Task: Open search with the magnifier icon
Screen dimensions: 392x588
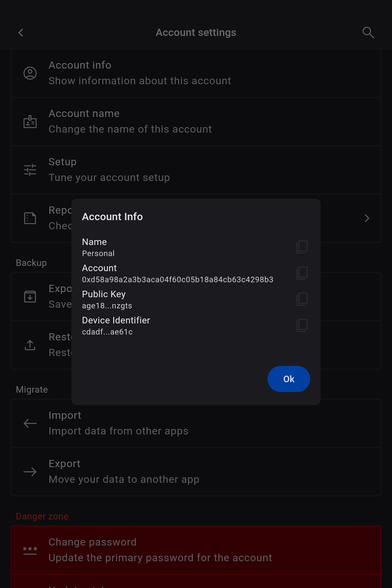Action: coord(368,33)
